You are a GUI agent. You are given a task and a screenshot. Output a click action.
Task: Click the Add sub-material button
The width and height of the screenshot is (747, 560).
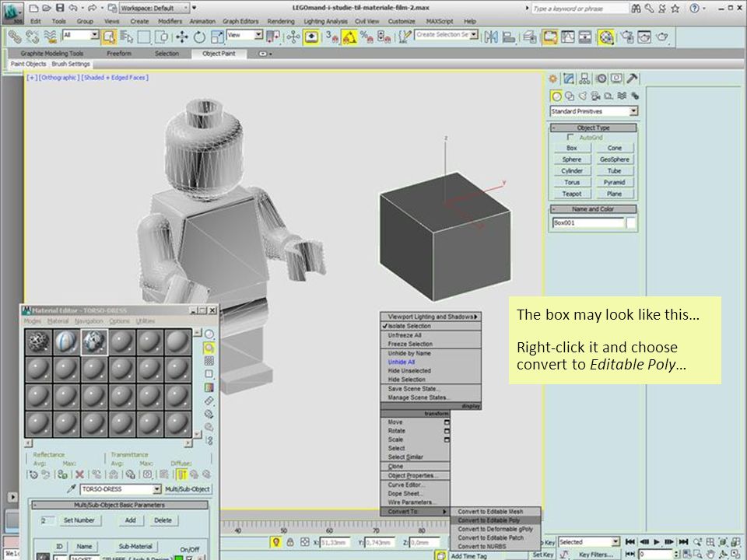[130, 520]
